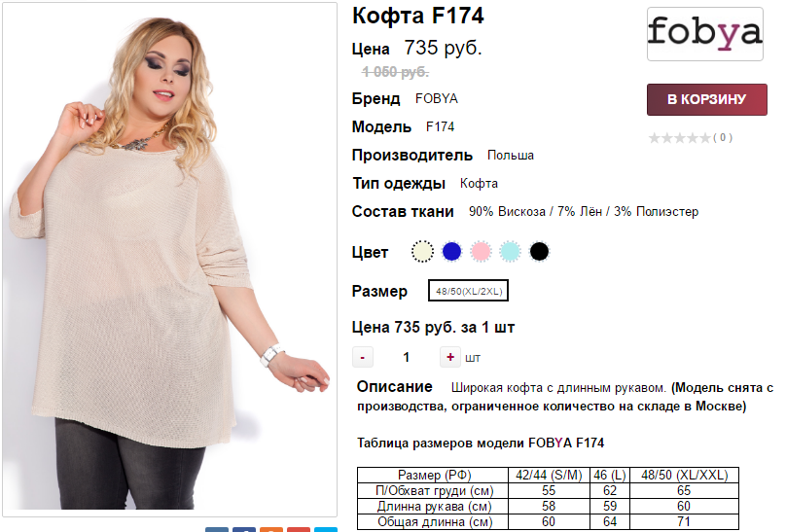Click the review count (0)

click(x=723, y=137)
